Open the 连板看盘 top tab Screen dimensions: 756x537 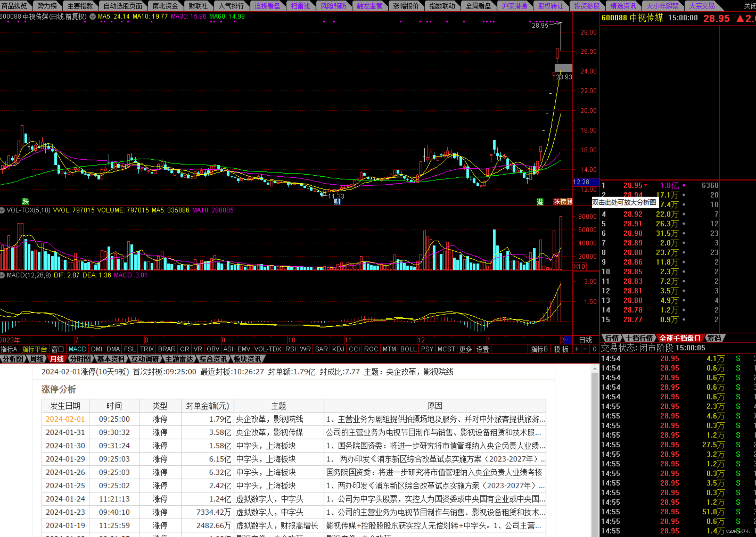[x=267, y=6]
